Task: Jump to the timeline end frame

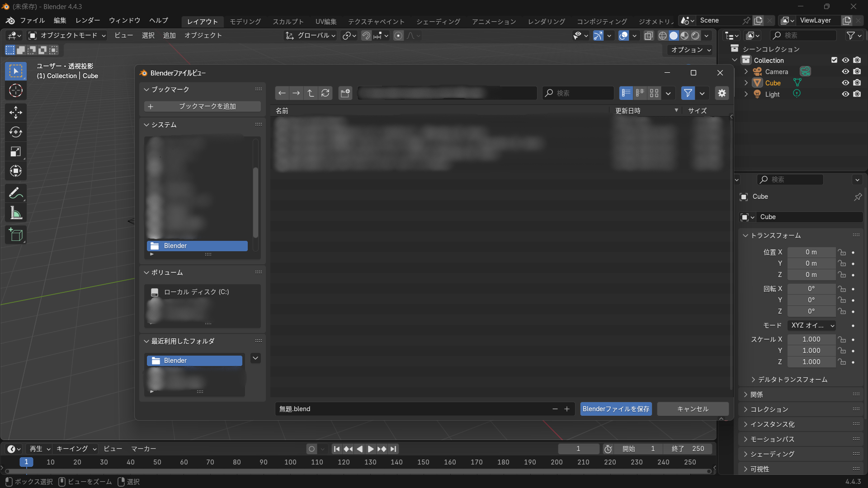Action: [393, 449]
